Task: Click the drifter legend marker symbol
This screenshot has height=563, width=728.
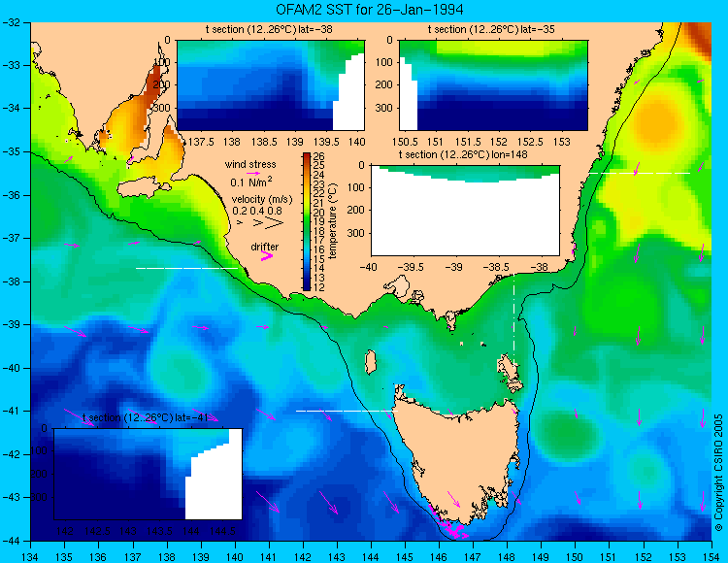Action: click(267, 255)
